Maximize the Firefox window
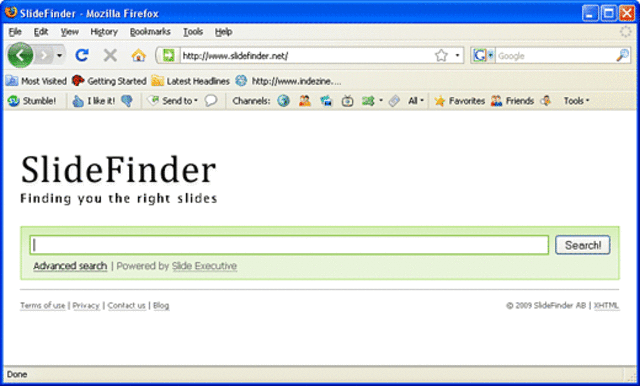640x386 pixels. pos(608,13)
